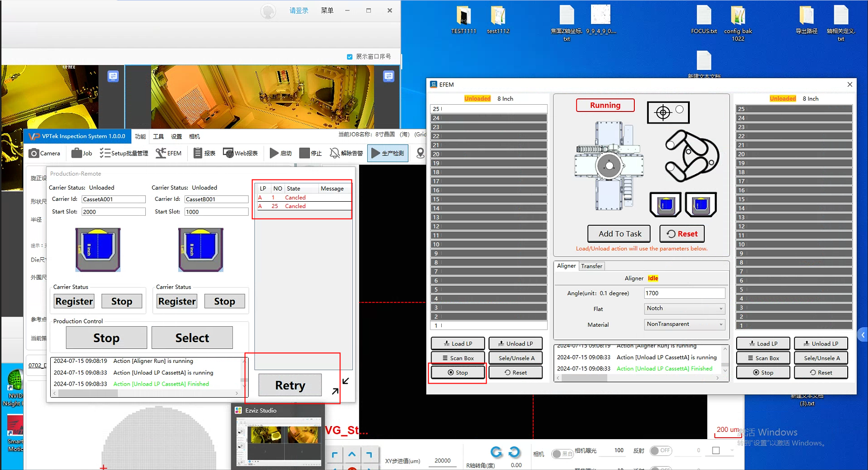
Task: Select the 生产检测 production inspection tool
Action: click(388, 153)
